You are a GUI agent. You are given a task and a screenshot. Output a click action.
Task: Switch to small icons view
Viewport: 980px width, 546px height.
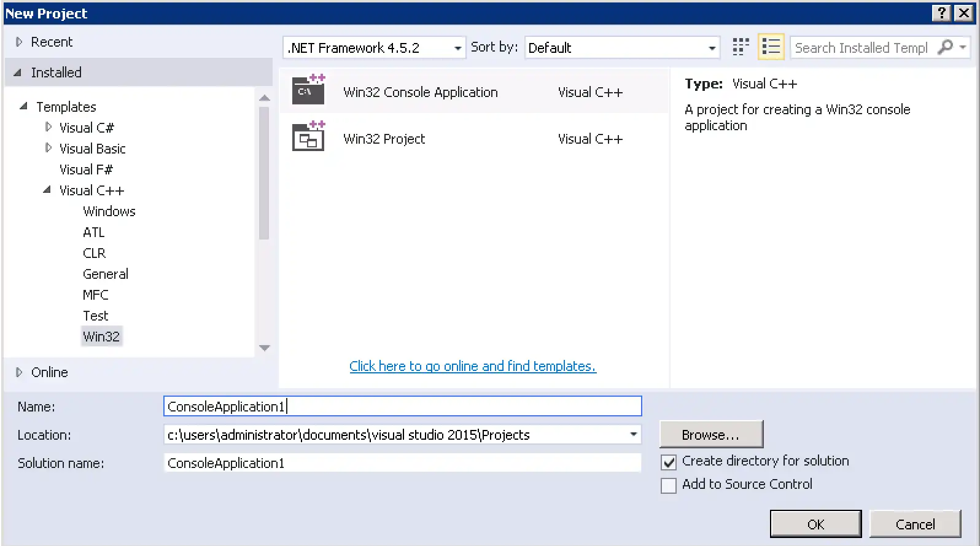tap(741, 47)
